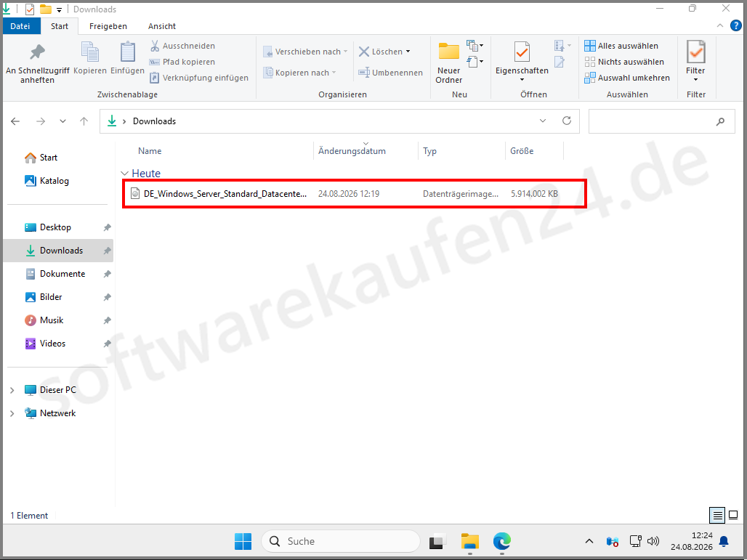747x560 pixels.
Task: Open Kopieren nach dropdown
Action: (299, 73)
